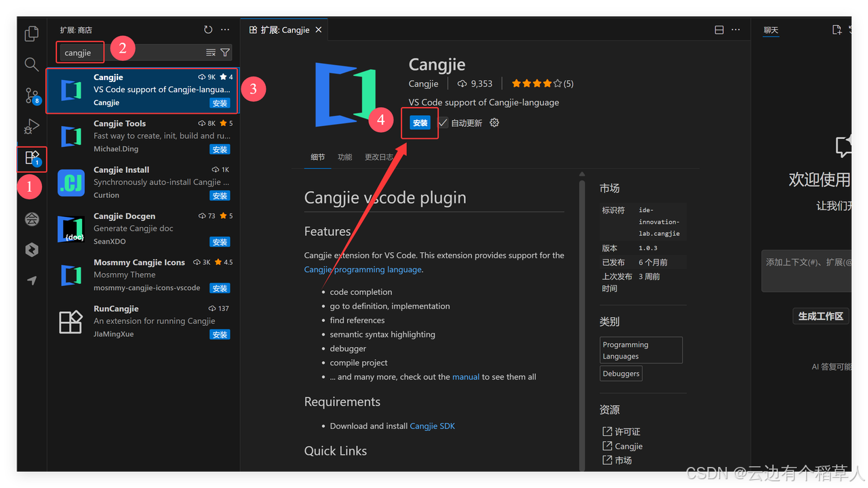The height and width of the screenshot is (488, 868).
Task: Switch to the 功能 tab
Action: tap(345, 157)
